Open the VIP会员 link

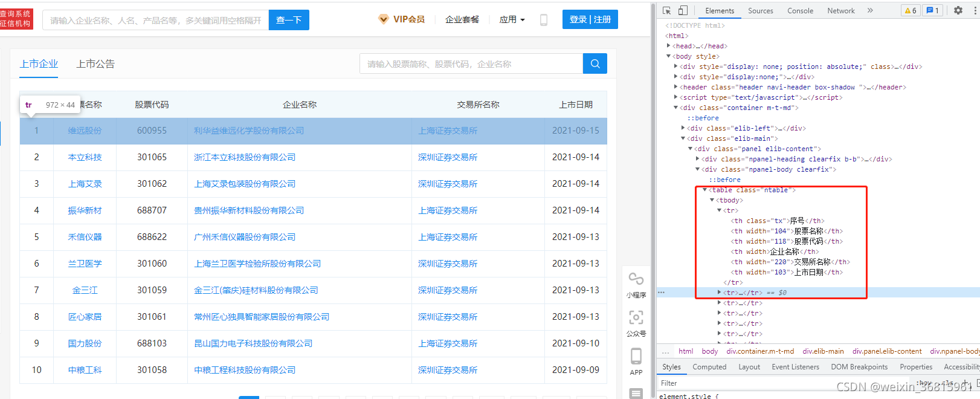click(409, 19)
